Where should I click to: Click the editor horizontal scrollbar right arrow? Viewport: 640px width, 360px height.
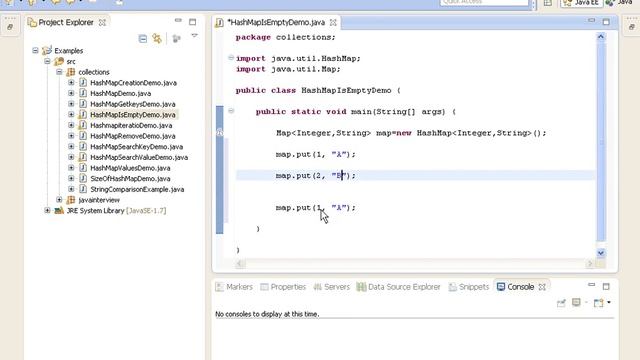coord(589,264)
